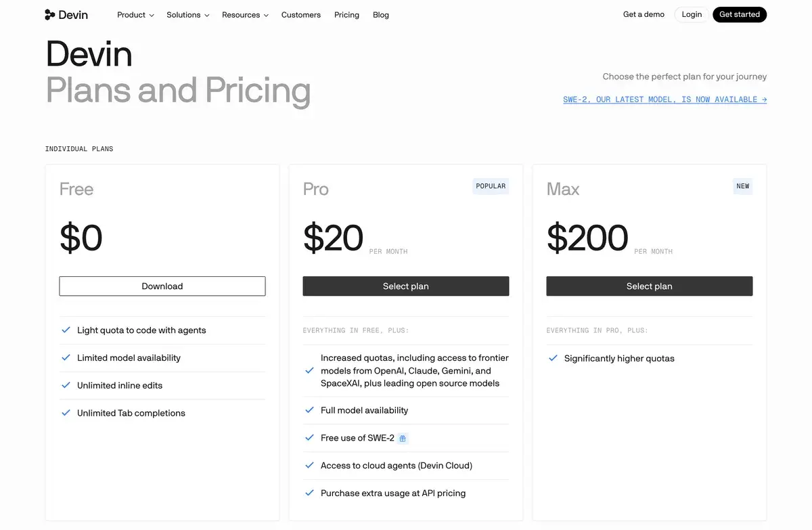Expand the Solutions menu

188,15
